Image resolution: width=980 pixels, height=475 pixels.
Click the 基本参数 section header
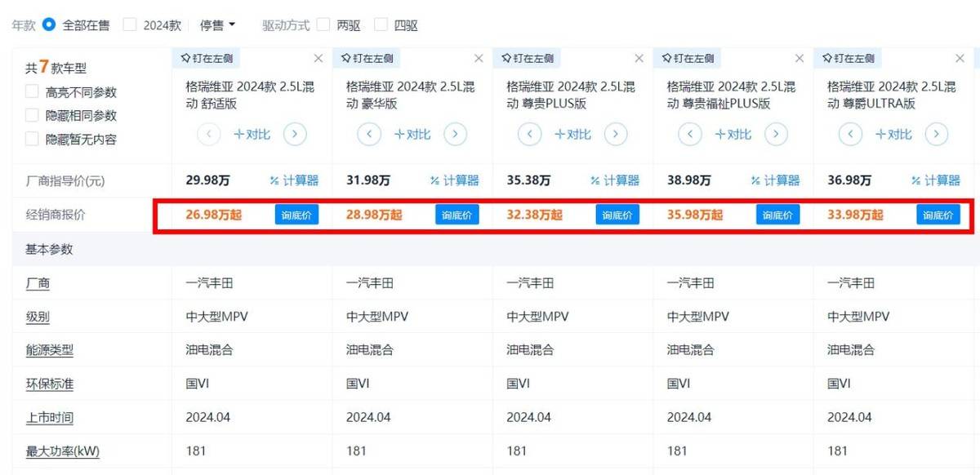[49, 249]
